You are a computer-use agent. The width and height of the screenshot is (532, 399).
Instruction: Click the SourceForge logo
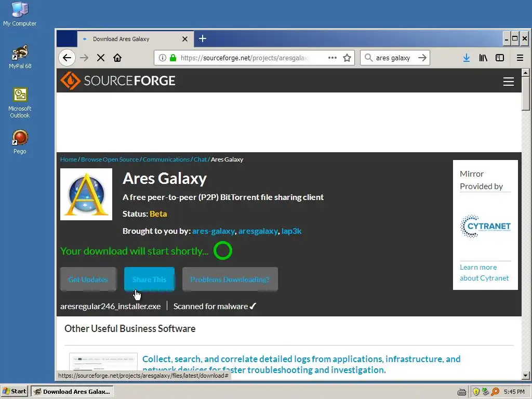tap(118, 81)
